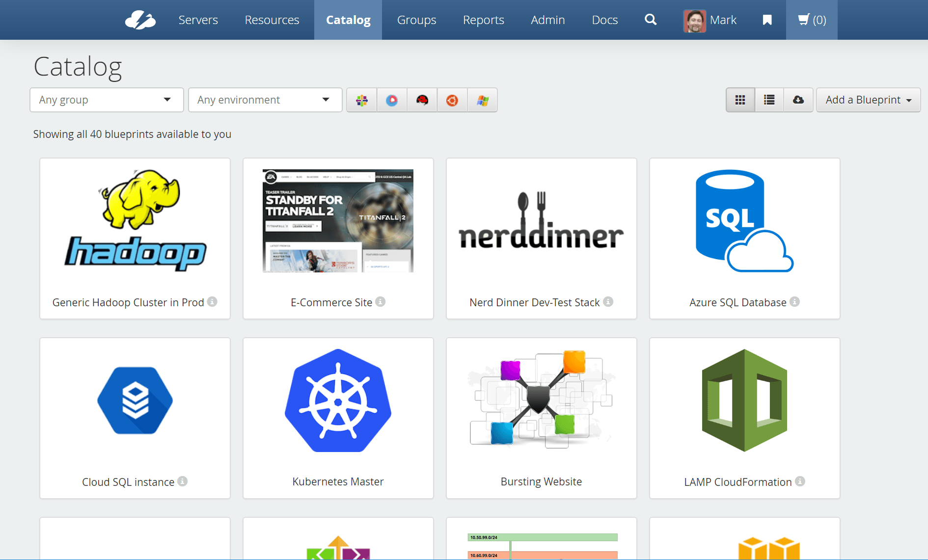Filter blueprints by Ubuntu icon
Viewport: 928px width, 560px height.
tap(452, 100)
